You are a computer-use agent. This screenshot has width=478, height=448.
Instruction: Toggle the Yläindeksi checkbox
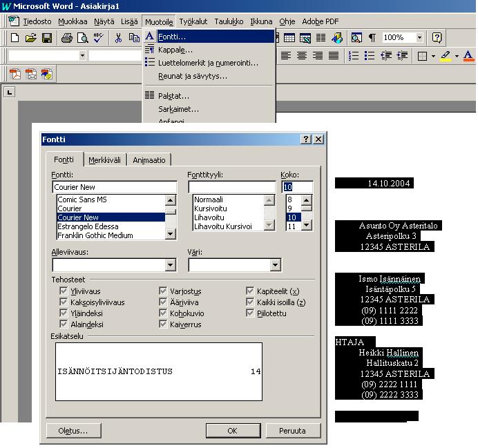(x=64, y=313)
